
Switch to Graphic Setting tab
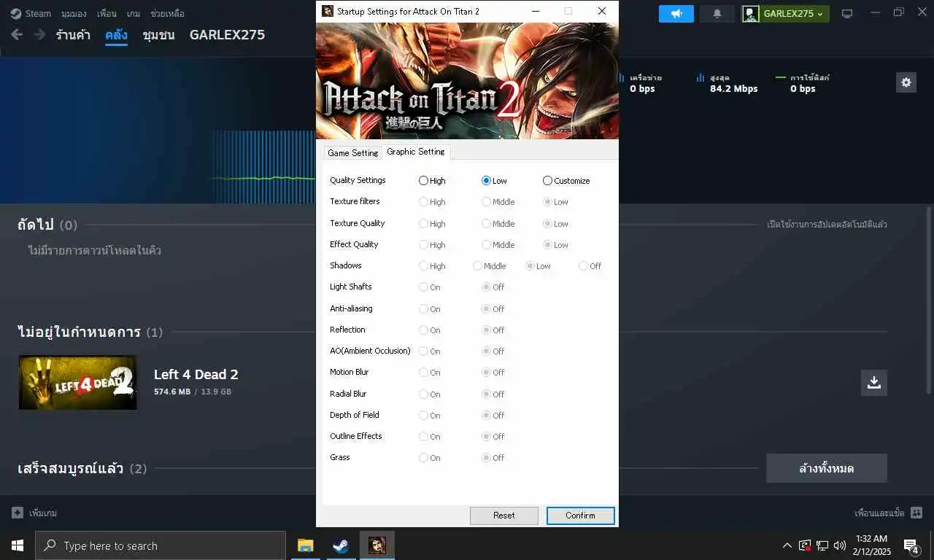click(415, 152)
